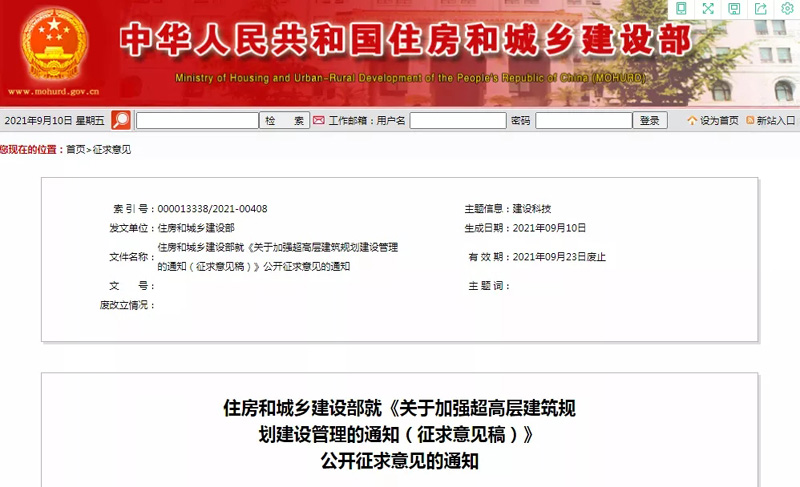The height and width of the screenshot is (487, 800).
Task: Click the fullscreen expand arrows icon
Action: (x=708, y=9)
